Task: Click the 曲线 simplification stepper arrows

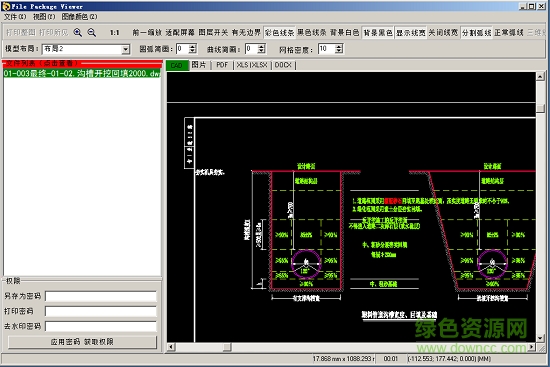Action: [x=261, y=49]
